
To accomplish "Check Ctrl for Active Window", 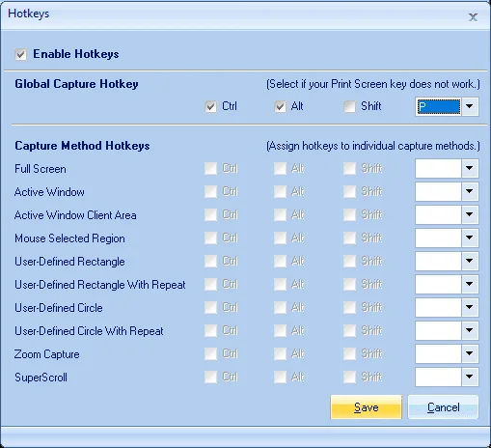I will click(210, 191).
